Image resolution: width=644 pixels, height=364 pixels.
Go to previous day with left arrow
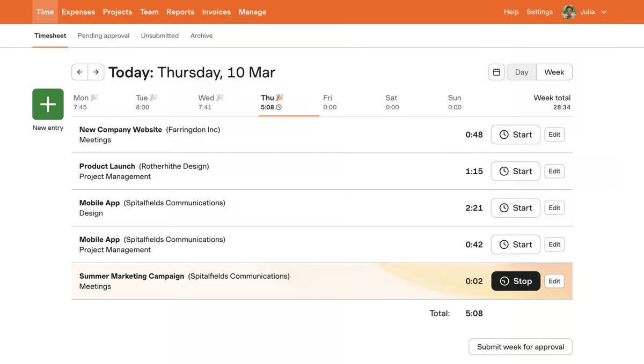(x=79, y=72)
